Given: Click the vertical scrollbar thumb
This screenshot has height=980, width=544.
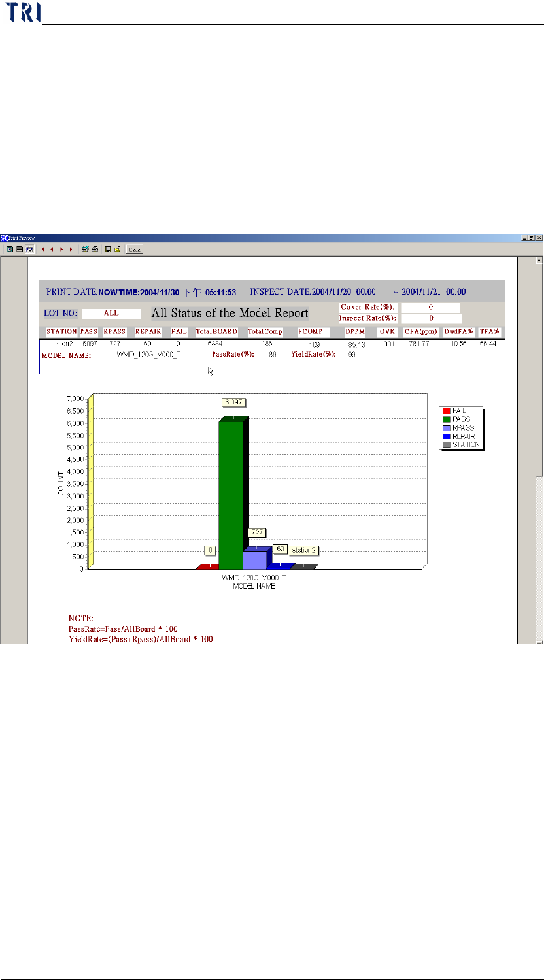Looking at the screenshot, I should [x=539, y=369].
